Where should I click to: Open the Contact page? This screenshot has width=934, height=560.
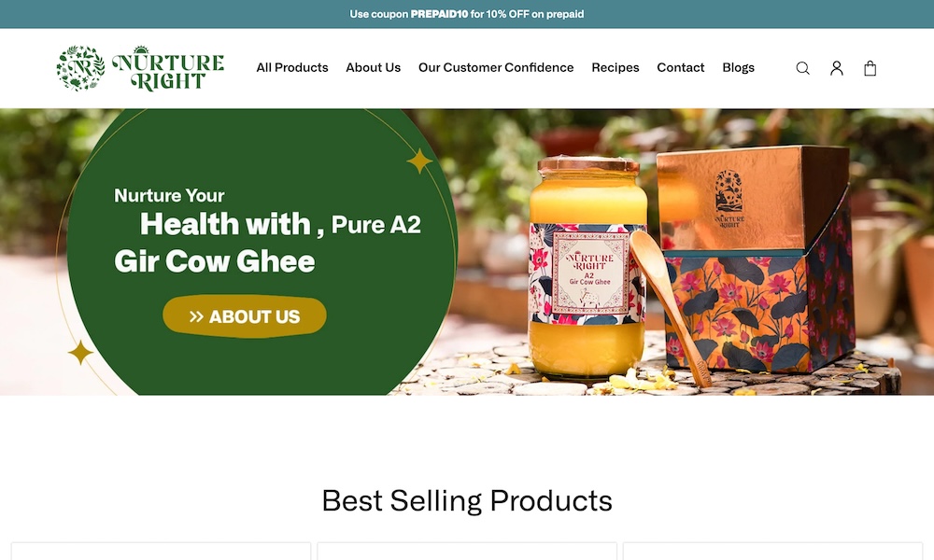(680, 68)
